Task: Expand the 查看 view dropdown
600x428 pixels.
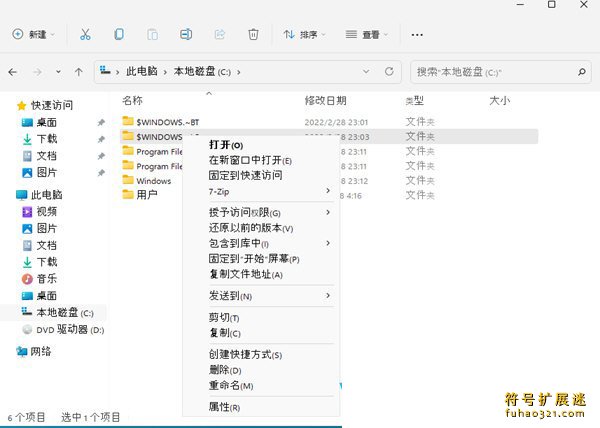Action: (367, 34)
